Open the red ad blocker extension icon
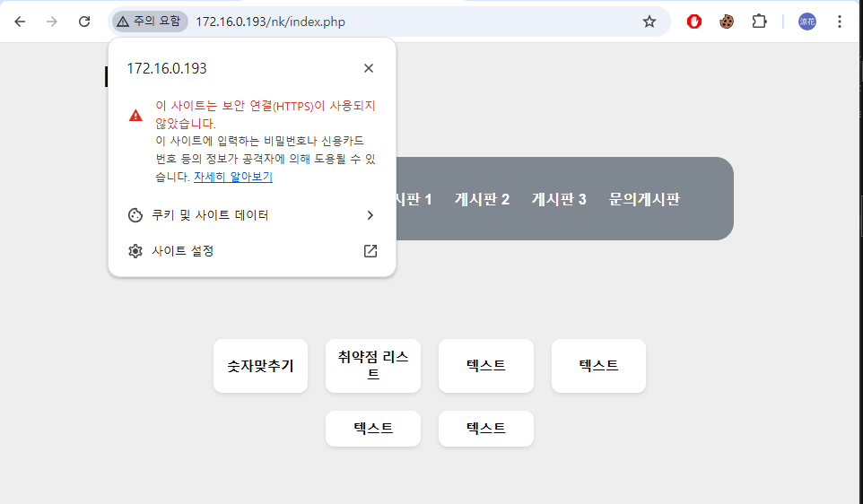The image size is (863, 504). tap(694, 22)
